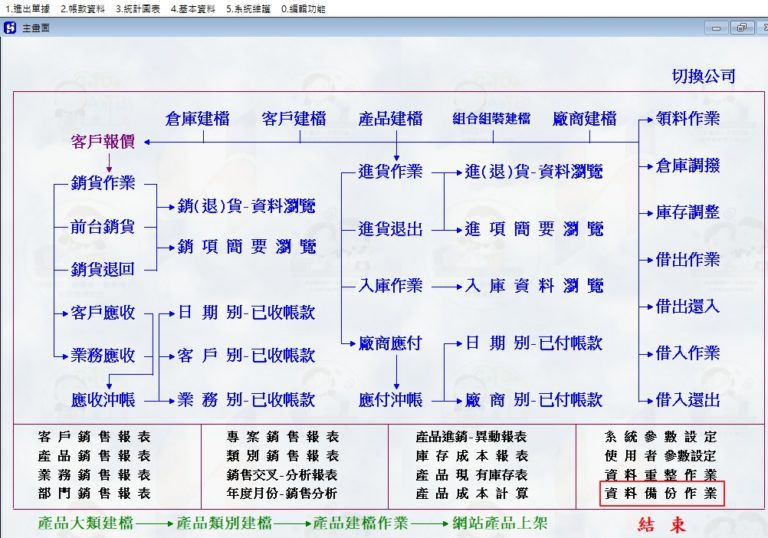The height and width of the screenshot is (538, 768).
Task: Open the 4.基本資料 menu
Action: pyautogui.click(x=193, y=9)
